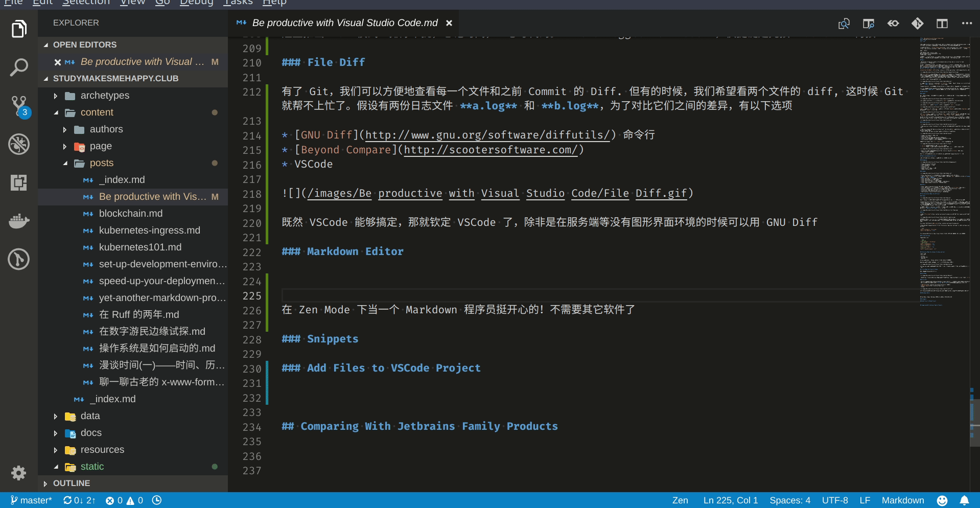Open the Manage gear menu
This screenshot has height=508, width=980.
pos(19,473)
